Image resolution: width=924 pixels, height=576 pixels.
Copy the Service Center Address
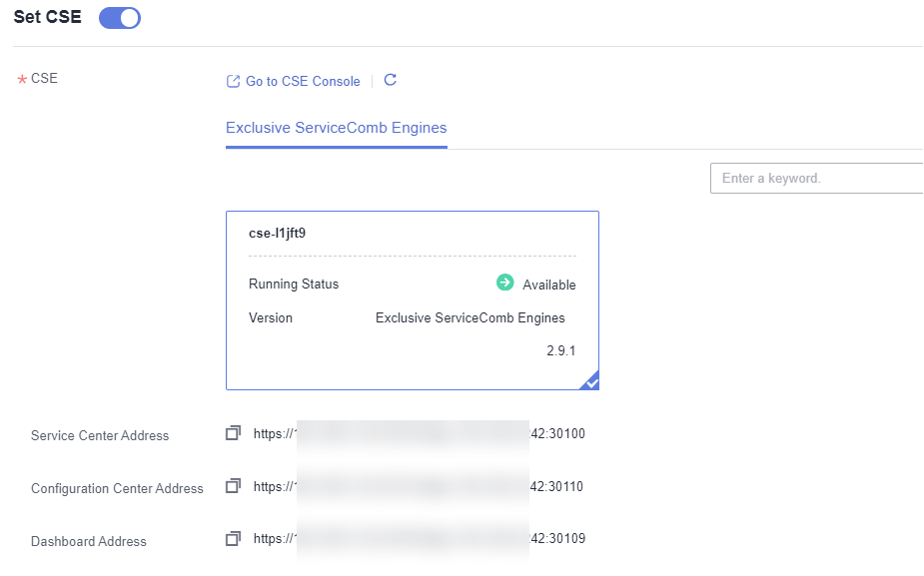234,433
